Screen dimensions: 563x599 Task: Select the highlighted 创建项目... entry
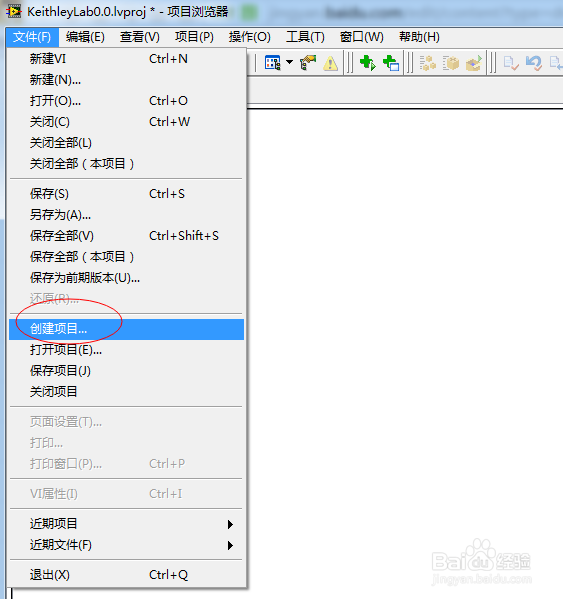tap(126, 329)
